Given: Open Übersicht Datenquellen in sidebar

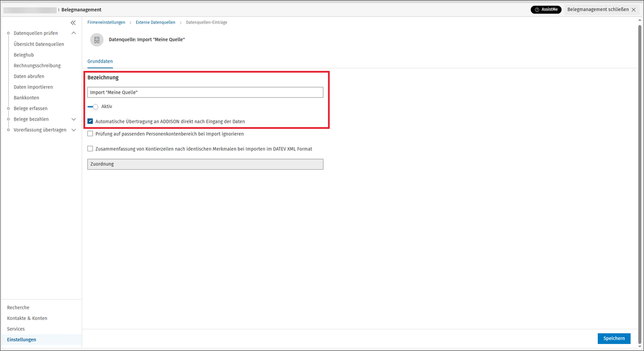Looking at the screenshot, I should pos(39,44).
